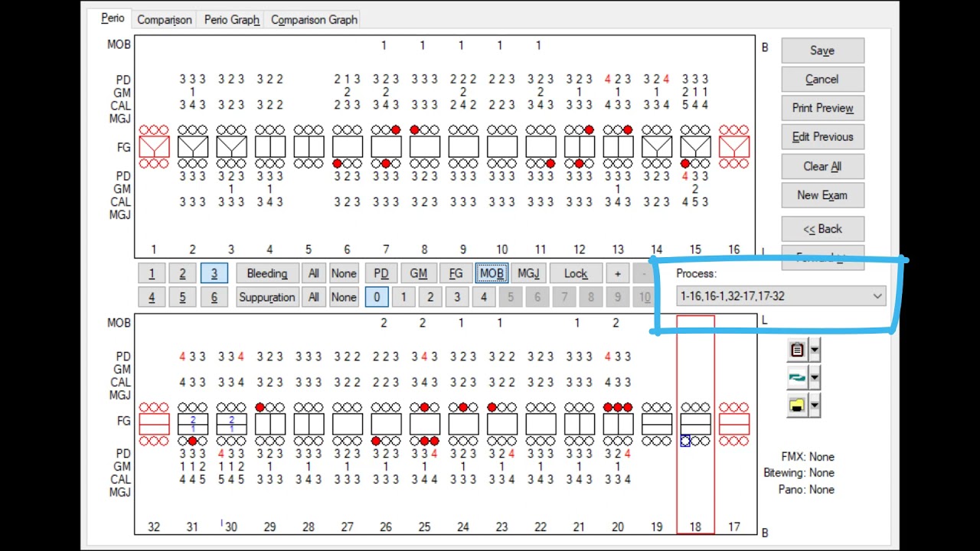Select lower tooth 32 red diagram
This screenshot has width=980, height=551.
[x=154, y=424]
